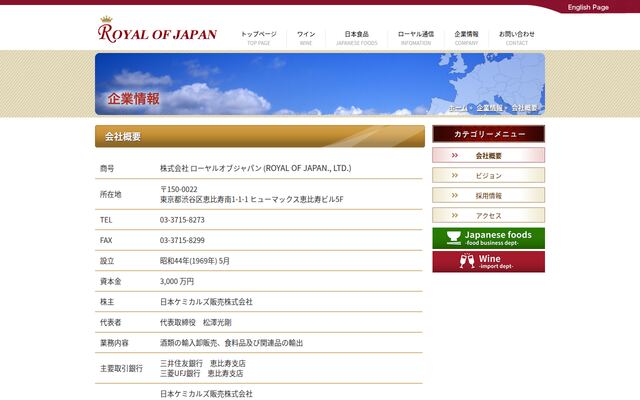Click the bowl icon on Japanese foods banner
Image resolution: width=640 pixels, height=400 pixels.
point(453,238)
